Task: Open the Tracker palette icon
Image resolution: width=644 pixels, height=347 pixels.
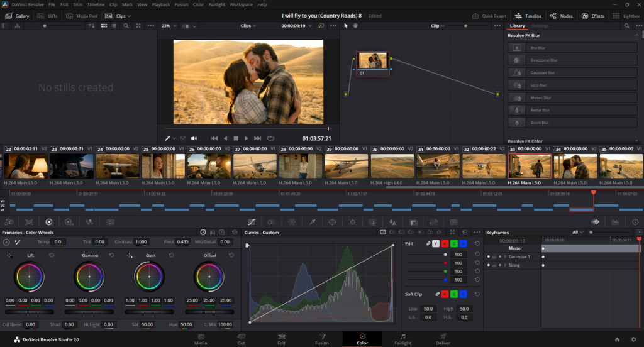Action: [x=352, y=222]
